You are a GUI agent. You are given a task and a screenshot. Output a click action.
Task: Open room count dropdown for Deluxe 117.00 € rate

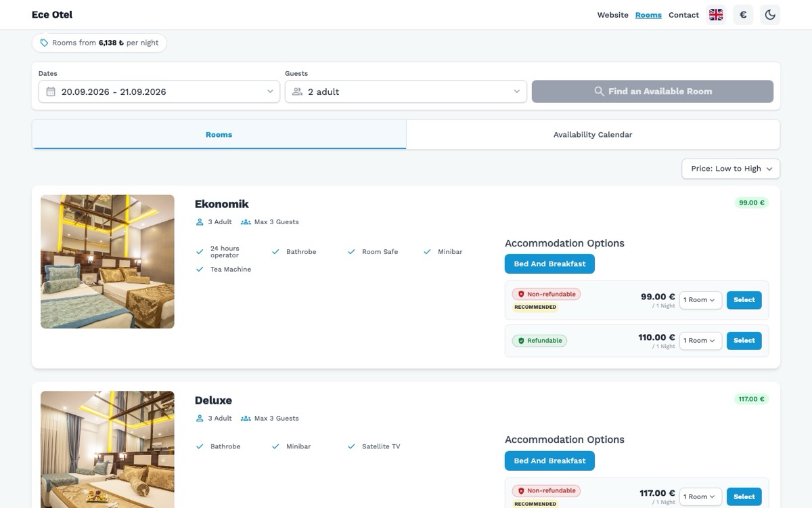[x=700, y=496]
